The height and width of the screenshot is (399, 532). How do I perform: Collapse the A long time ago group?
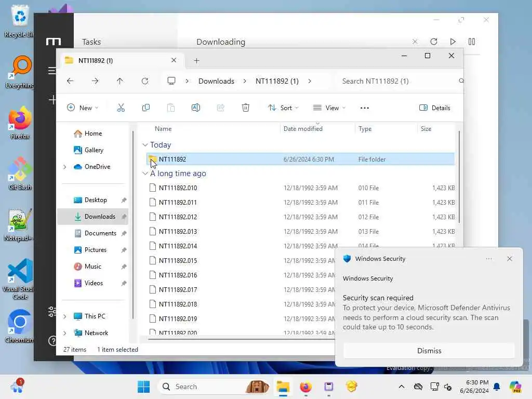click(x=145, y=174)
